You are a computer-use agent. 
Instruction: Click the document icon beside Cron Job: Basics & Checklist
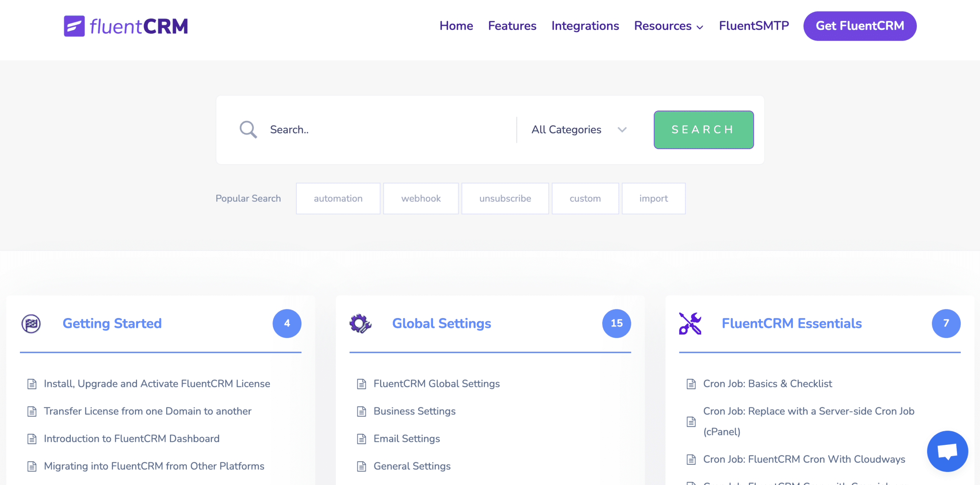pyautogui.click(x=691, y=384)
